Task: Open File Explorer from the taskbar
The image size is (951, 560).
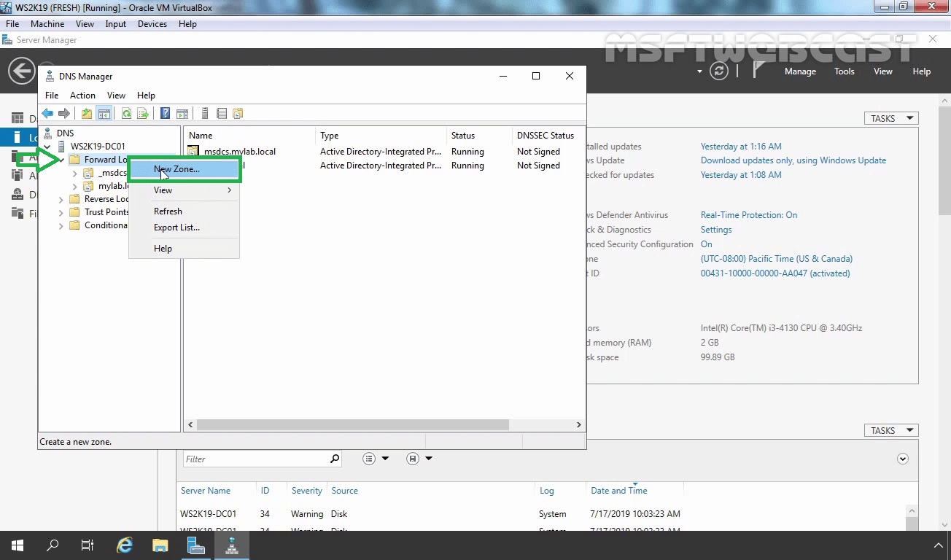Action: pos(160,545)
